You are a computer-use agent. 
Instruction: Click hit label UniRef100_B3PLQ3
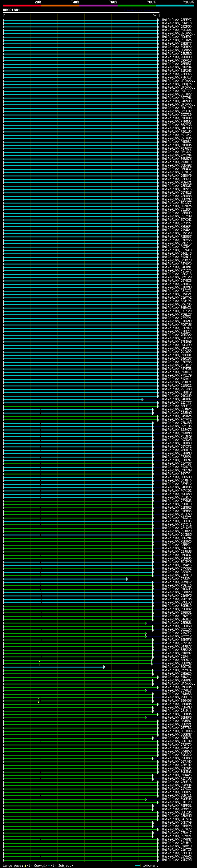176,853
